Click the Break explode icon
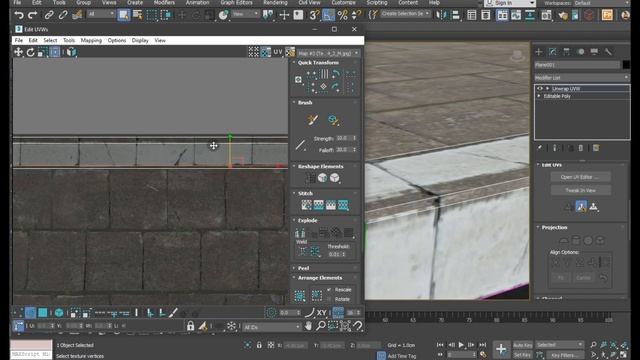The image size is (640, 360). [300, 233]
